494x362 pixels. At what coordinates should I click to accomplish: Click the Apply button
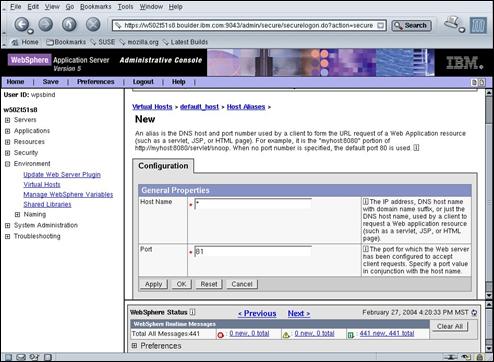(153, 284)
